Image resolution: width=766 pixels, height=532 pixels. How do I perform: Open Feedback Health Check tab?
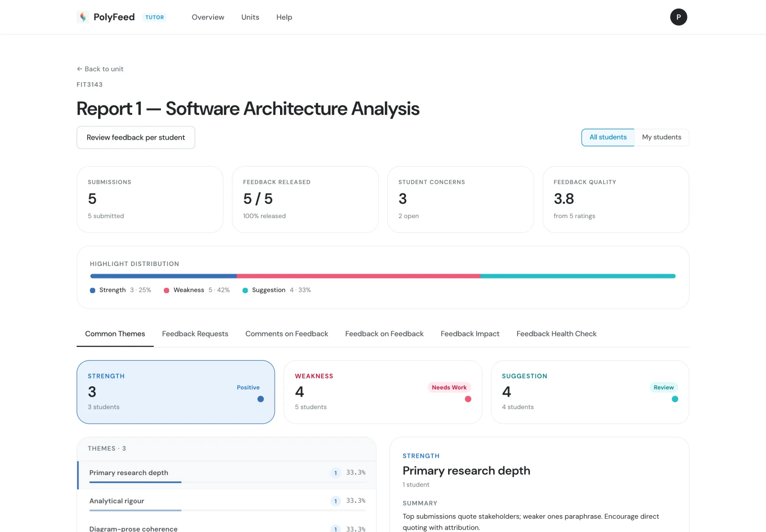[x=556, y=334]
